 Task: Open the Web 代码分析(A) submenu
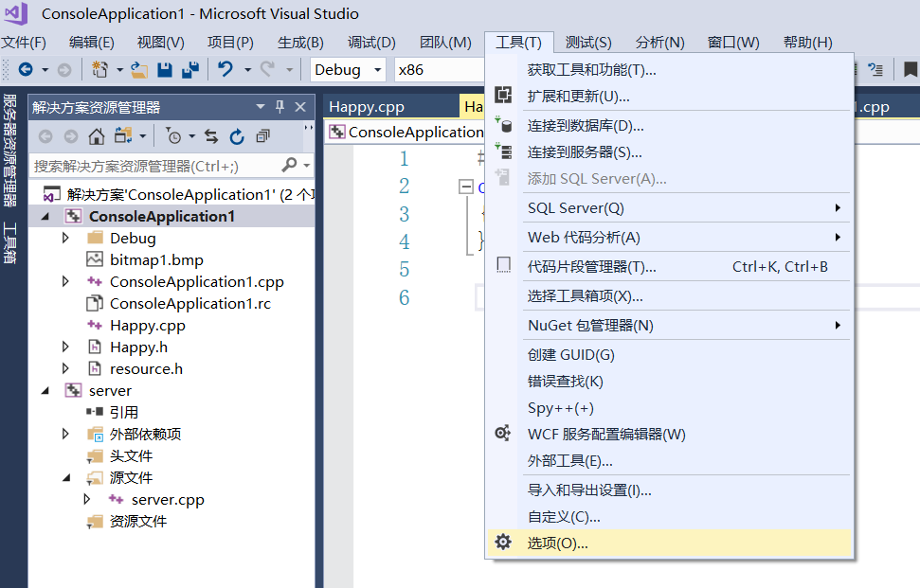pyautogui.click(x=686, y=237)
